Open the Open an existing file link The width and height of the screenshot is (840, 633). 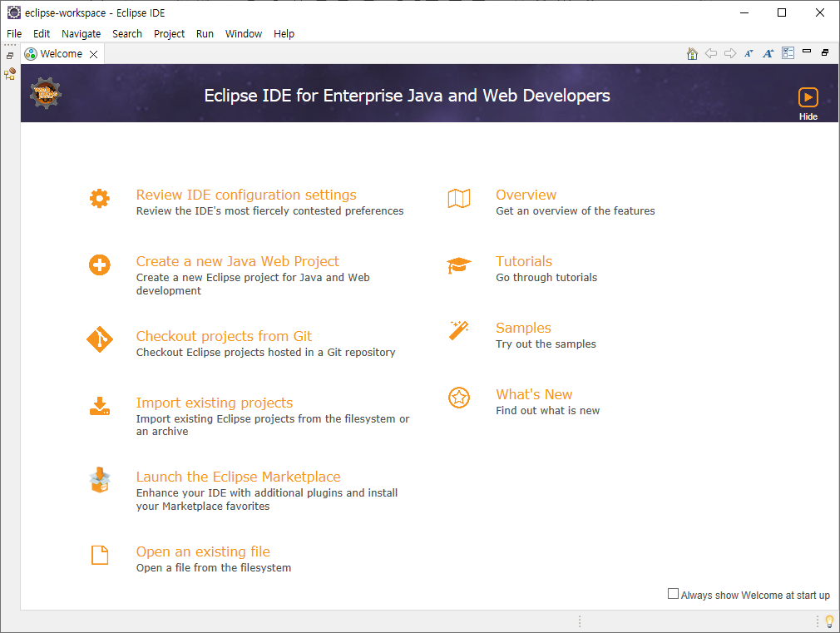[203, 551]
